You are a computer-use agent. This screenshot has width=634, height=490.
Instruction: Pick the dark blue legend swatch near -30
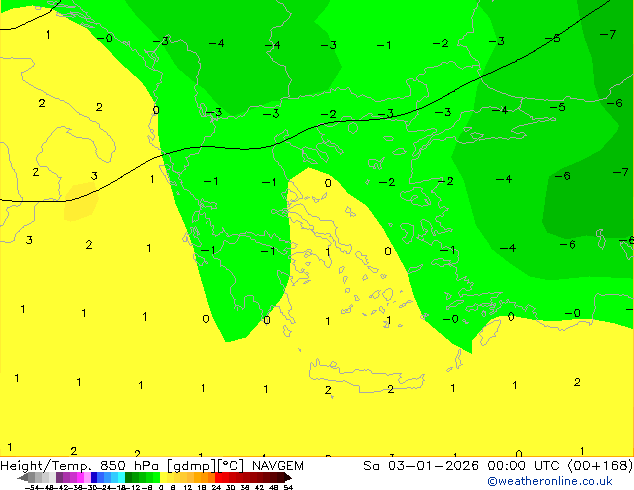pyautogui.click(x=94, y=477)
